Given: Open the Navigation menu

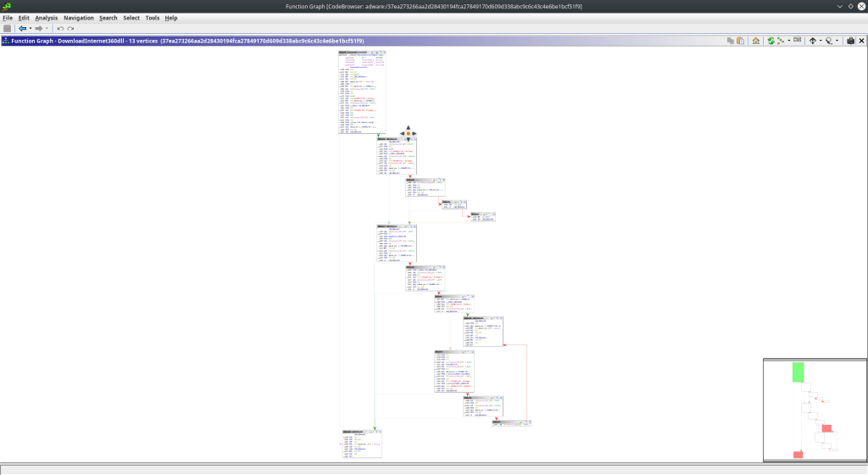Looking at the screenshot, I should coord(78,18).
